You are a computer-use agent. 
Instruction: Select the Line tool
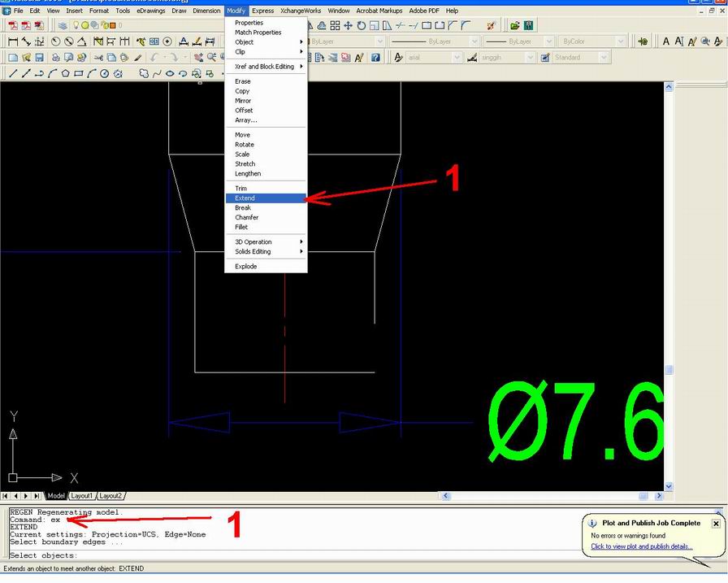(12, 73)
